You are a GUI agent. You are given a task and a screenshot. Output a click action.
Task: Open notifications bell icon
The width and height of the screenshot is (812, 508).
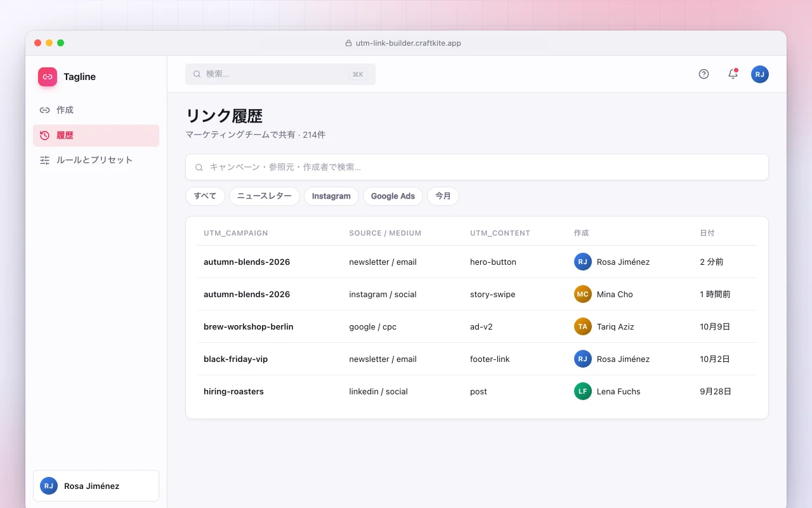(x=733, y=74)
